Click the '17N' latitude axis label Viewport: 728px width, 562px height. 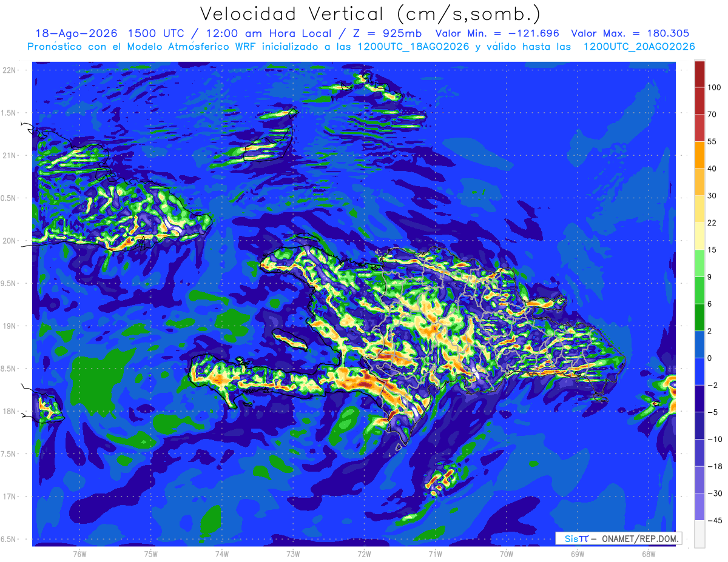tap(9, 497)
